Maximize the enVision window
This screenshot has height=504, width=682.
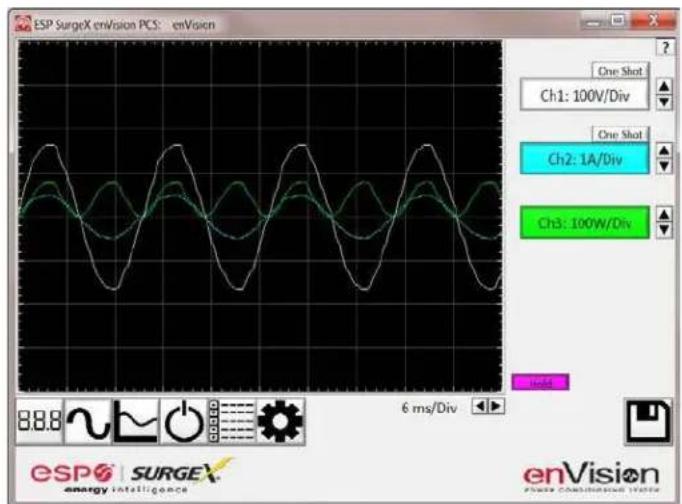(x=617, y=21)
